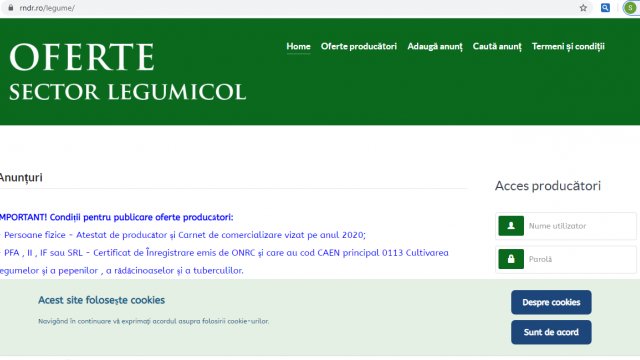Screen dimensions: 640x360
Task: Open Termeni și condiții page
Action: (x=568, y=47)
